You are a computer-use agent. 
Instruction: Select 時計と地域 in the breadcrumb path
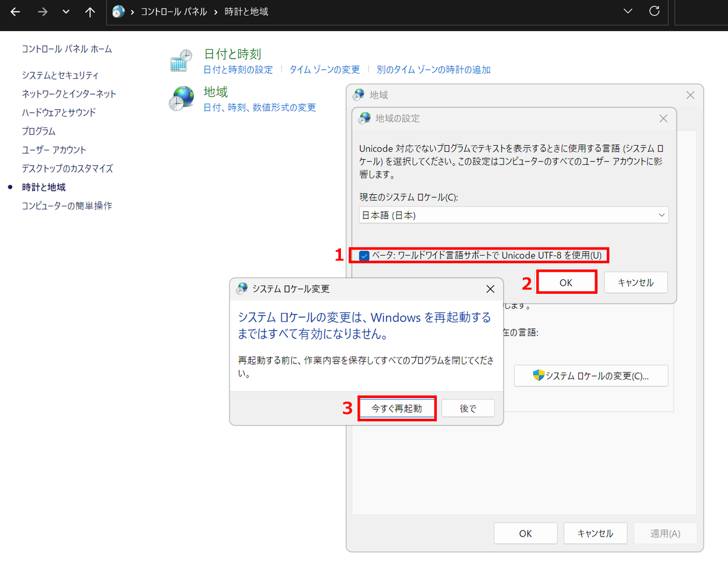(x=246, y=12)
